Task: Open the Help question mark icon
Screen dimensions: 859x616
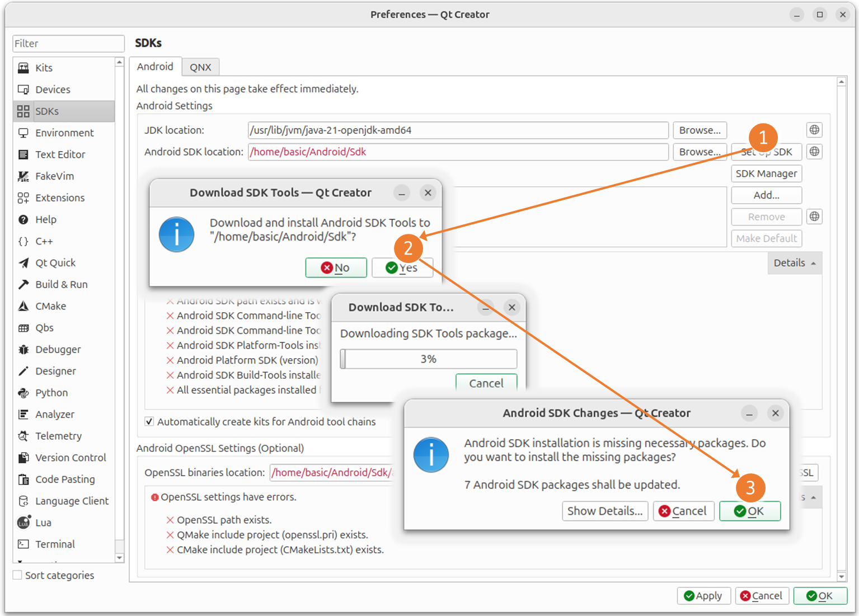Action: (x=23, y=219)
